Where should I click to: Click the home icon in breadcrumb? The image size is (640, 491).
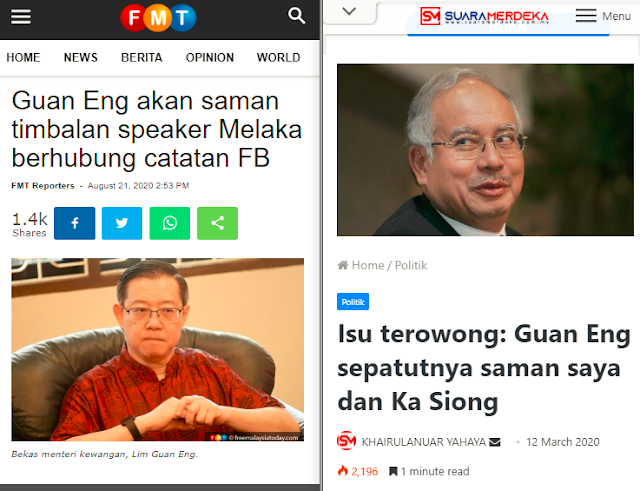pos(343,265)
